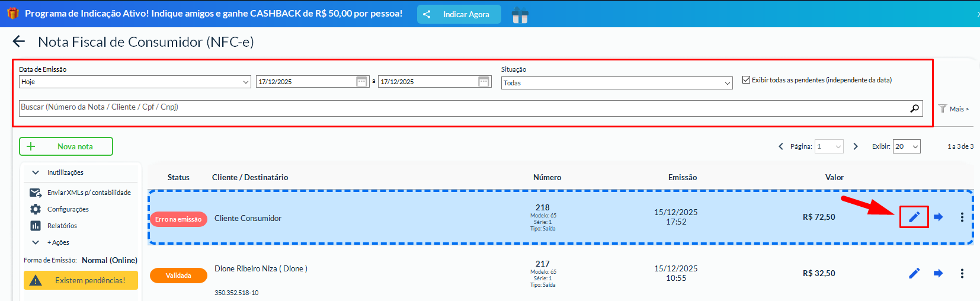Open three-dot menu for note 218
Image resolution: width=980 pixels, height=301 pixels.
[962, 217]
